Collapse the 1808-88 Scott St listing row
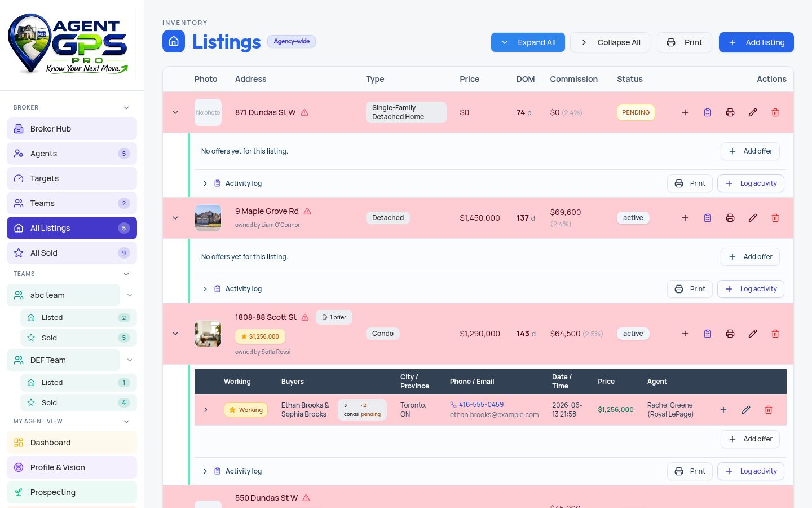The image size is (812, 508). tap(175, 334)
